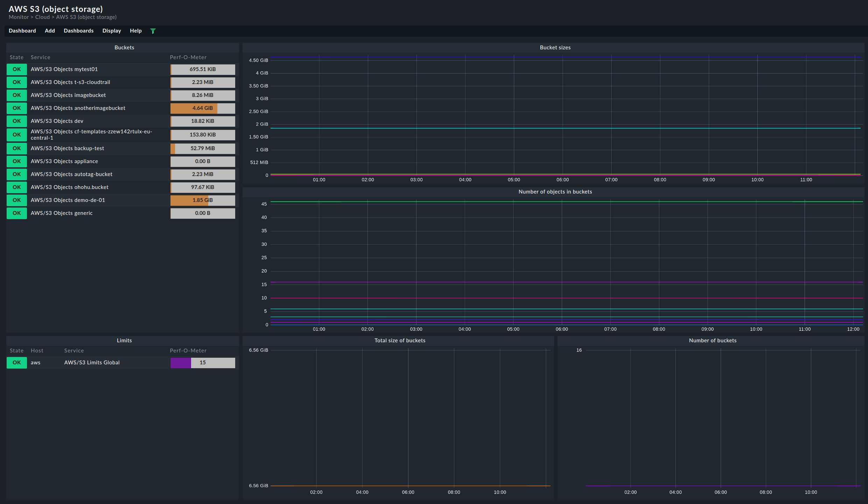
Task: Click the Help menu item
Action: point(135,30)
